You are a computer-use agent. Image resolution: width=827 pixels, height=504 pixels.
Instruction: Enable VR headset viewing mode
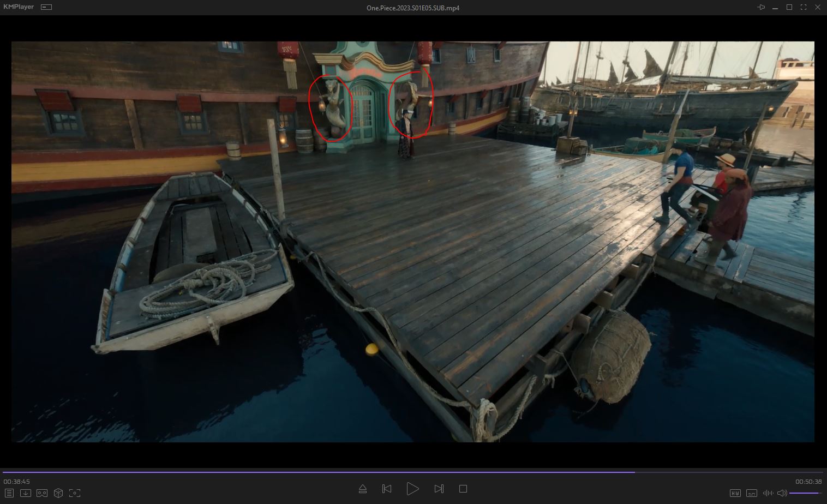[41, 493]
